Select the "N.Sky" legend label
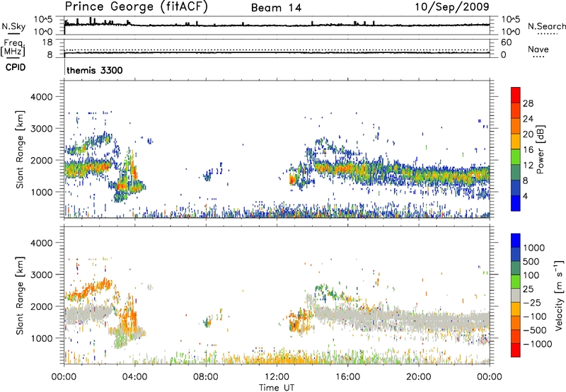Screen dimensions: 566x392 [13, 26]
